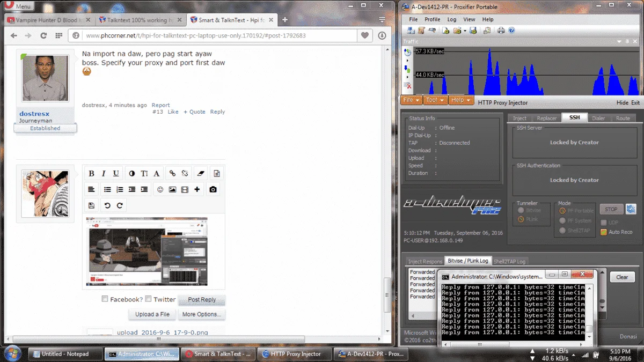Switch to Shell2TAP Log tab

point(509,261)
